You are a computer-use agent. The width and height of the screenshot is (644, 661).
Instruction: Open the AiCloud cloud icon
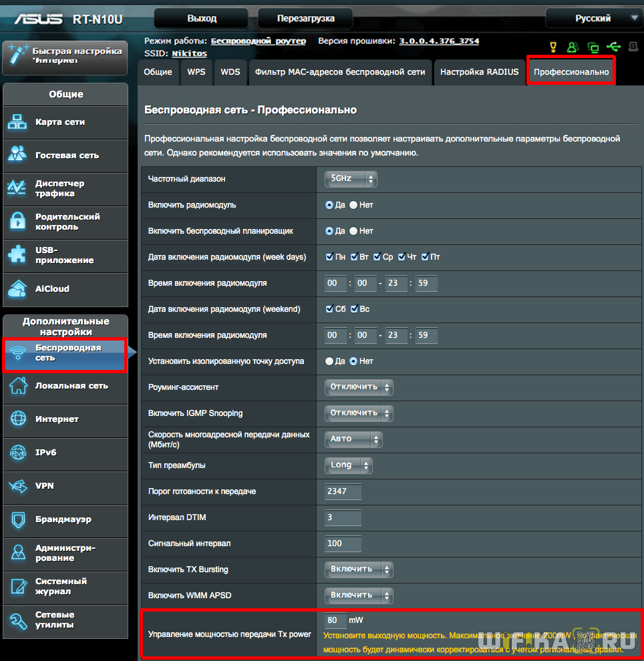(x=17, y=288)
